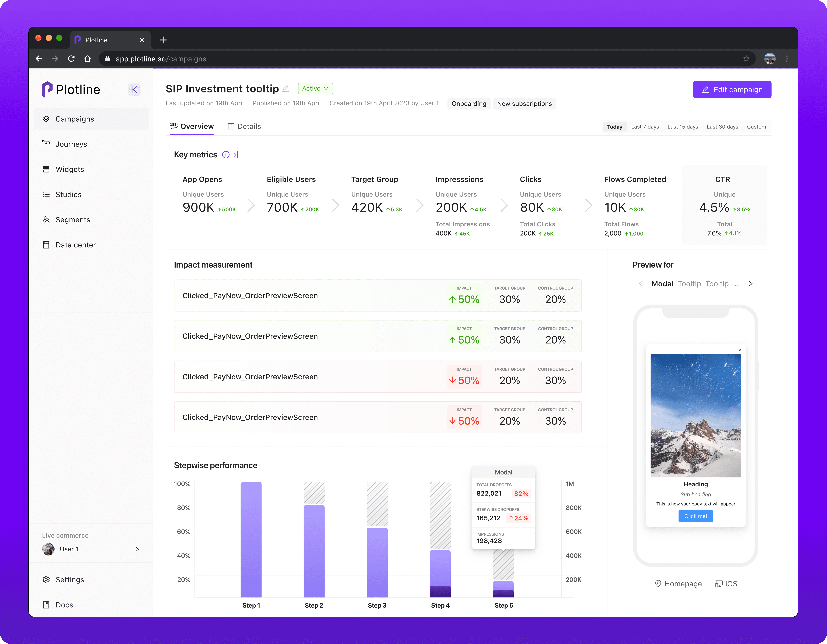Viewport: 827px width, 644px height.
Task: Open Settings from the sidebar
Action: point(70,580)
